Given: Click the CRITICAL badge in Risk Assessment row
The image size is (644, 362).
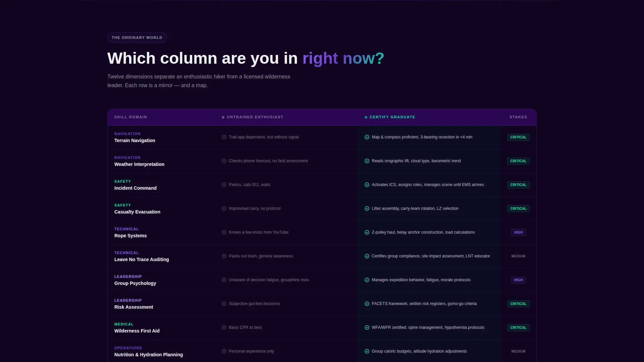Looking at the screenshot, I should point(518,304).
